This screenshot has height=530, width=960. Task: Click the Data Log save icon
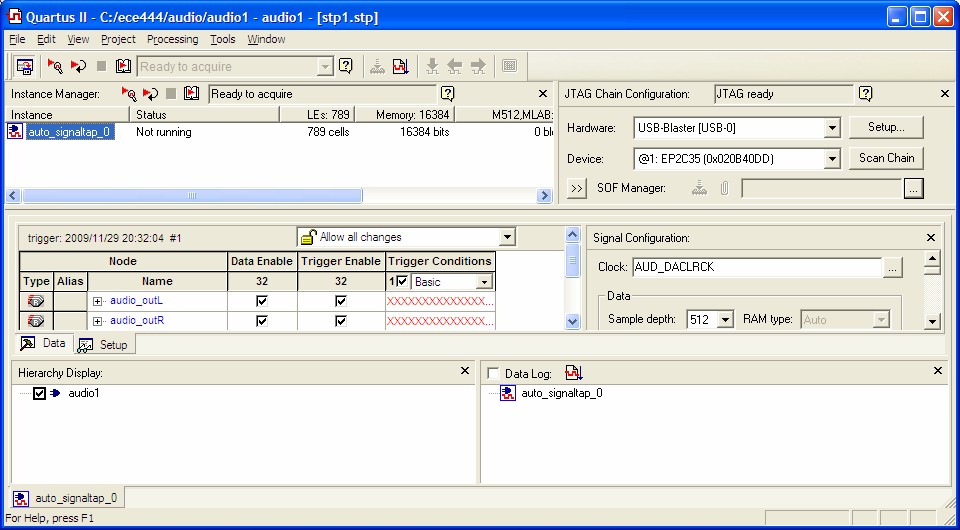(x=573, y=372)
